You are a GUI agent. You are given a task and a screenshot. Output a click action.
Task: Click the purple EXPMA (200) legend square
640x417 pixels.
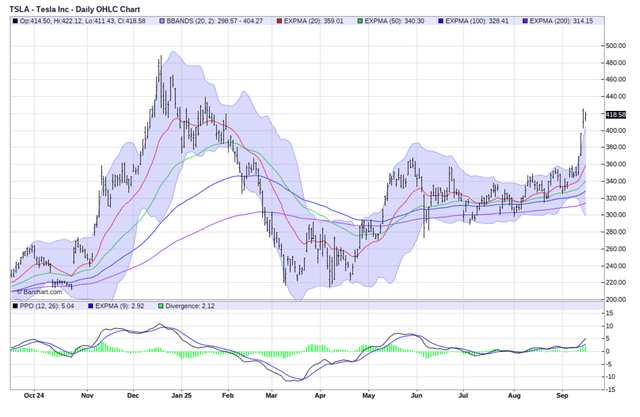coord(525,21)
